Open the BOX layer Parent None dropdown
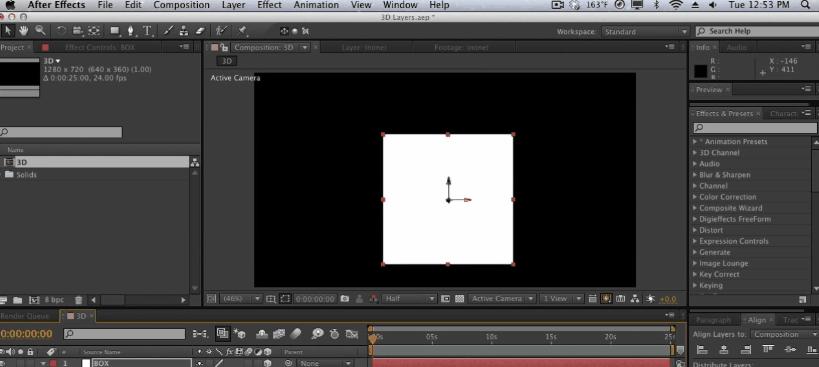Screen dimensions: 819x367 coord(326,363)
